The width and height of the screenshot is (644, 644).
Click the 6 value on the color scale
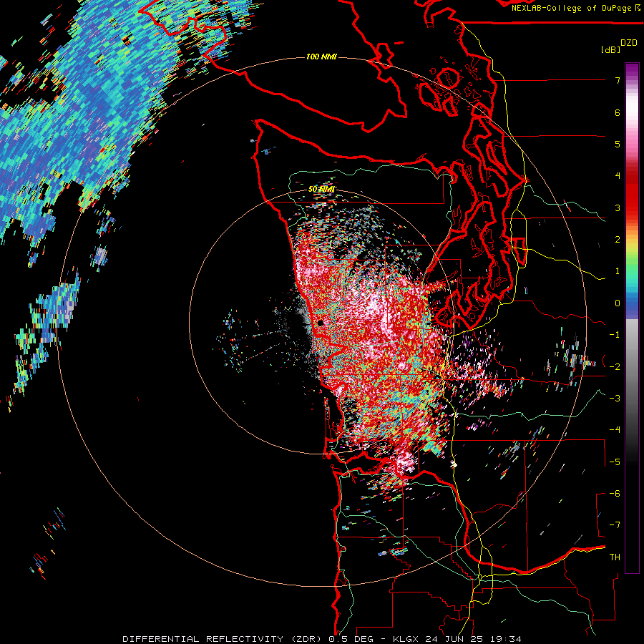coord(618,112)
